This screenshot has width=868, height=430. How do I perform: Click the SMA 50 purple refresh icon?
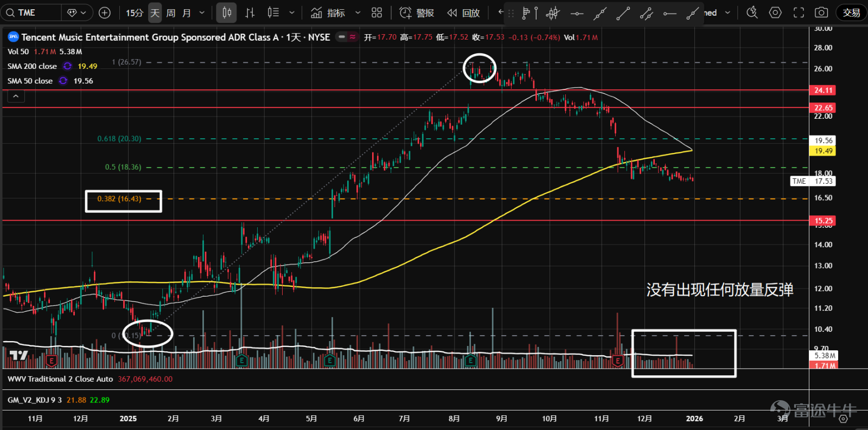[x=63, y=81]
